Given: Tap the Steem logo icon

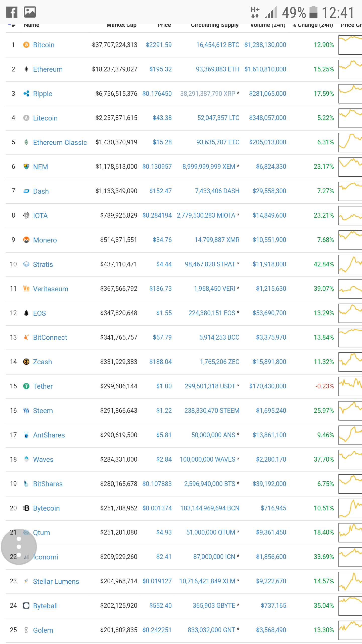Looking at the screenshot, I should [26, 411].
